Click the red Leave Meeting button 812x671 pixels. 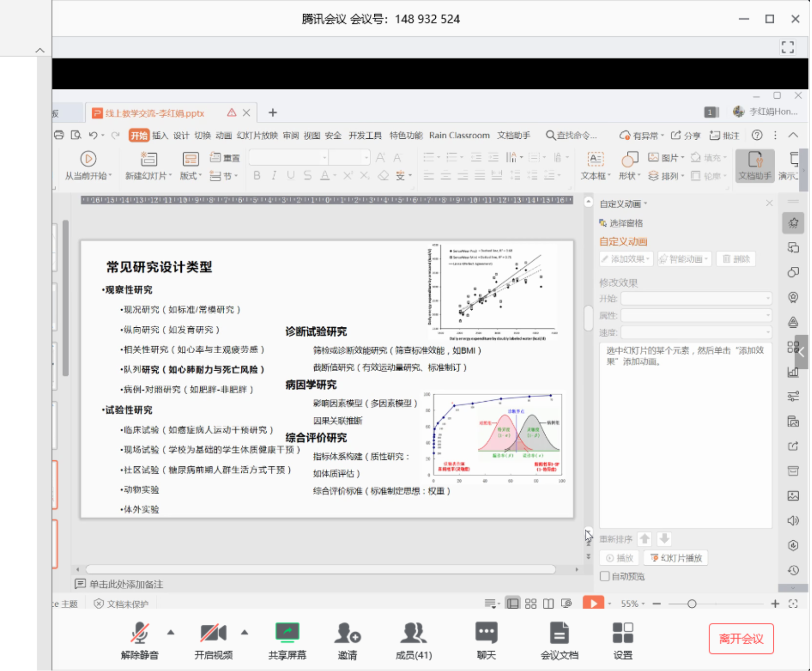[741, 639]
